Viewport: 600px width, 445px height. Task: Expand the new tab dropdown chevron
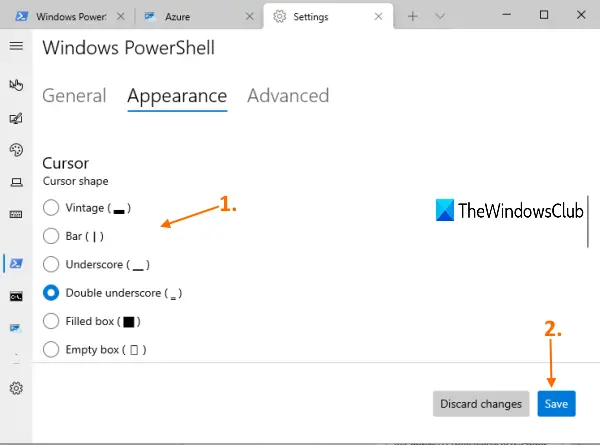(440, 16)
